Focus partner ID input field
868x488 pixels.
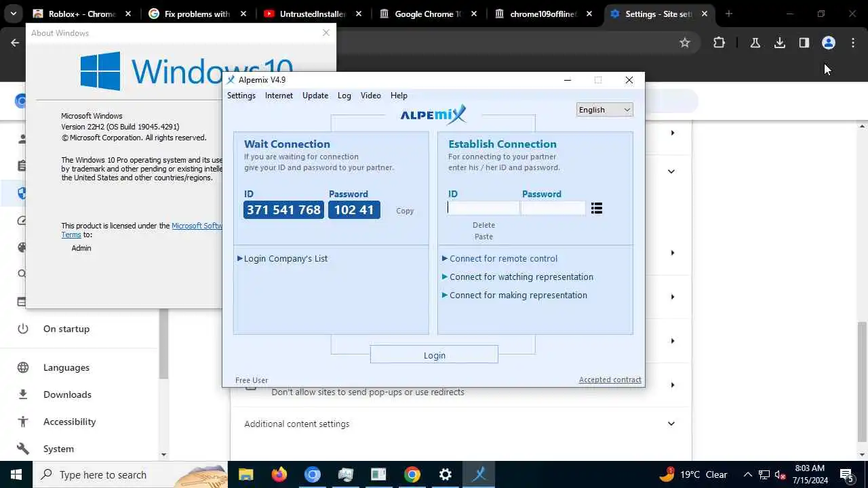tap(483, 208)
